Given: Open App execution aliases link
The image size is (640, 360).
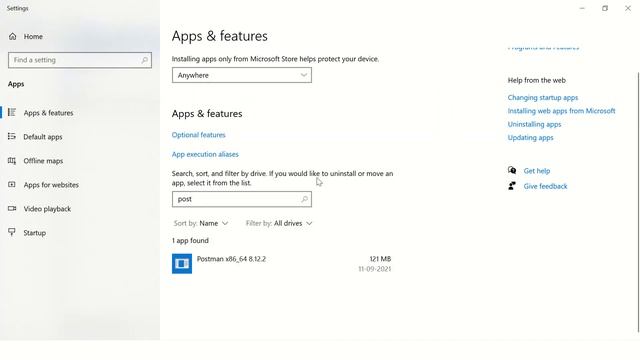Looking at the screenshot, I should coord(205,154).
